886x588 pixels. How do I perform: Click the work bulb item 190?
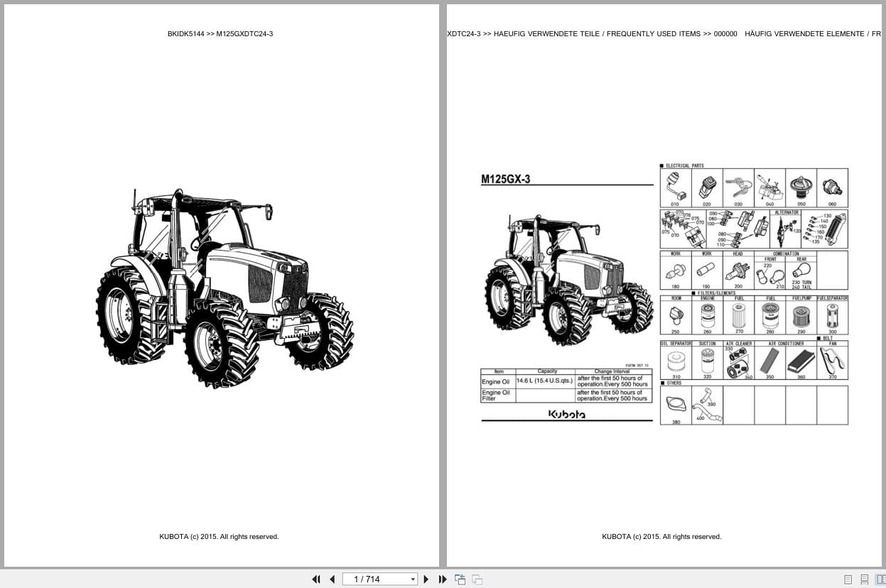[x=707, y=271]
